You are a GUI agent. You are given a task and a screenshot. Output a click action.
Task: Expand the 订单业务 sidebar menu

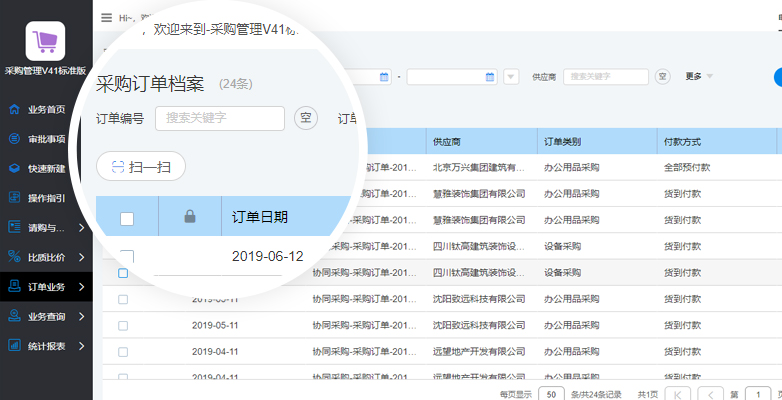[x=46, y=287]
